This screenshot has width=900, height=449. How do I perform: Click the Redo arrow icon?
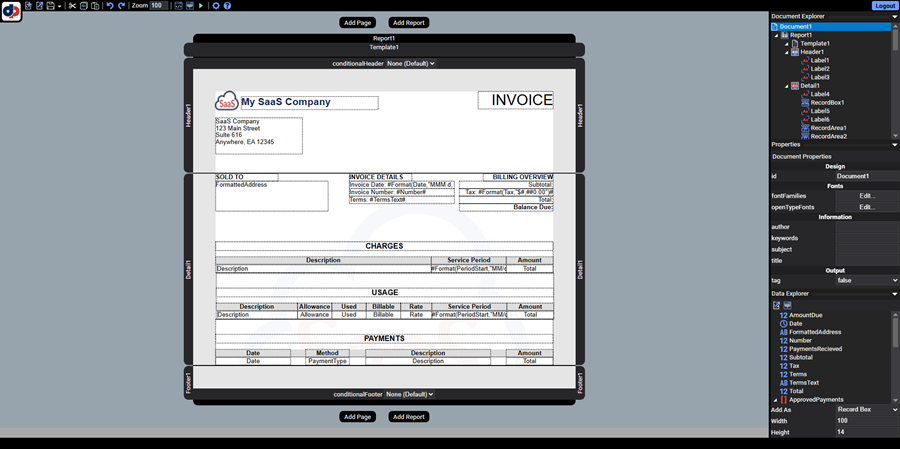(121, 6)
